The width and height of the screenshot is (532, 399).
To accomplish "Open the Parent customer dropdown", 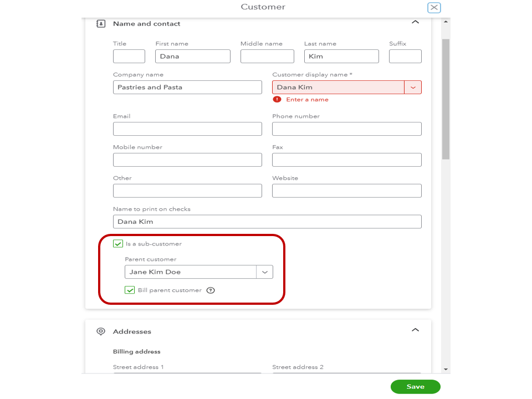I will pos(264,272).
